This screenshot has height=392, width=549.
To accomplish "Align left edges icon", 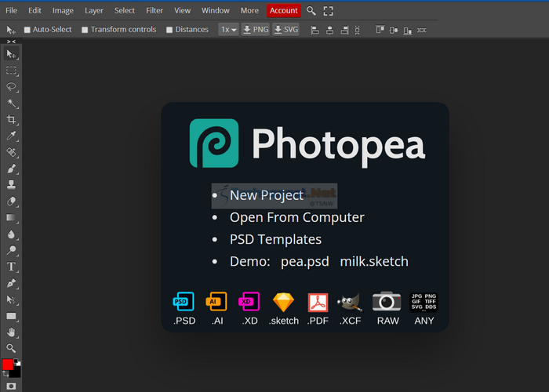I will (314, 30).
